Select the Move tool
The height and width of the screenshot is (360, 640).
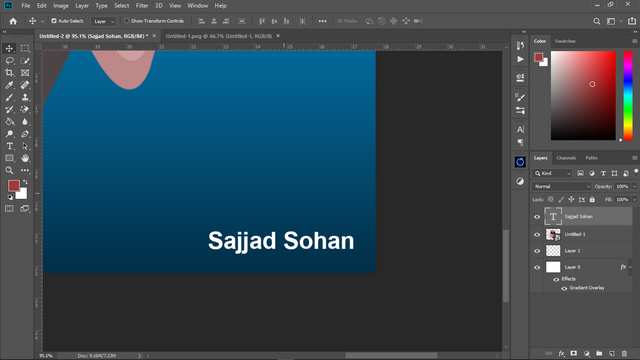pos(9,48)
